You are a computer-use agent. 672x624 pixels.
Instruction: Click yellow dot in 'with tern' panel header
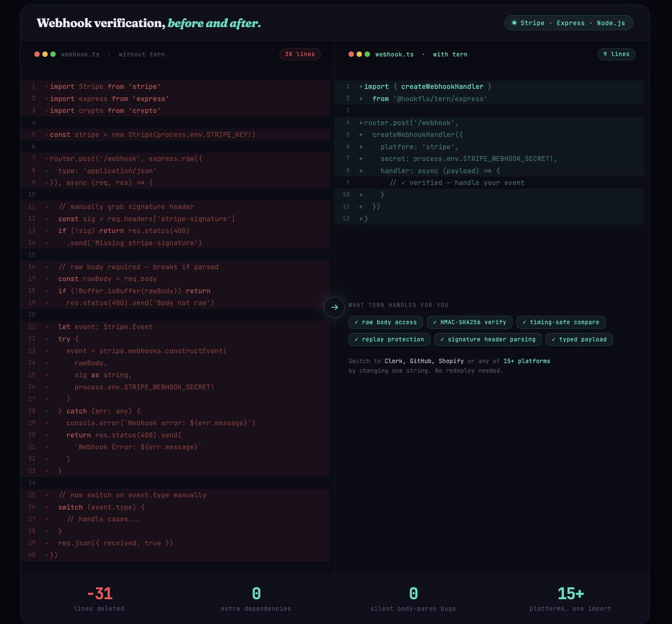tap(359, 54)
